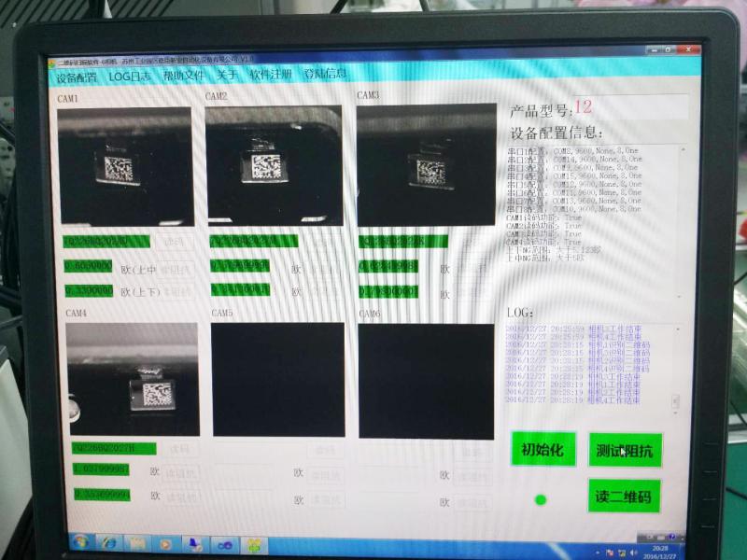Open the 登陆信息 menu

coord(325,74)
